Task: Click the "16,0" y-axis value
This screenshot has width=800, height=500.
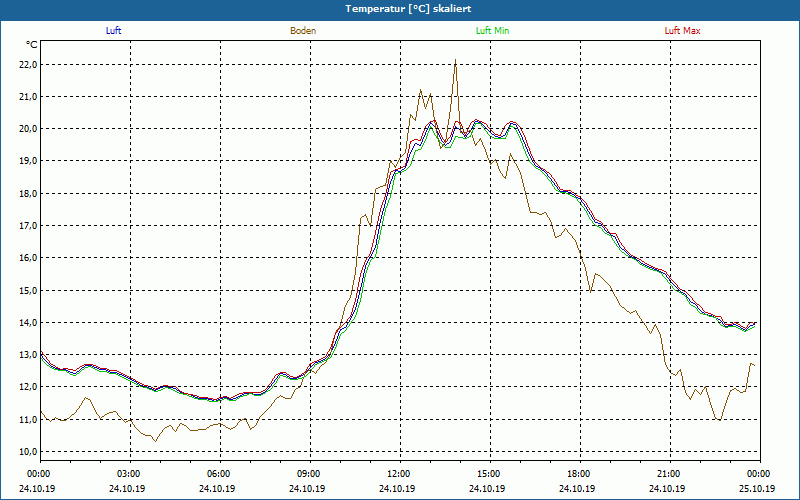Action: (x=29, y=258)
